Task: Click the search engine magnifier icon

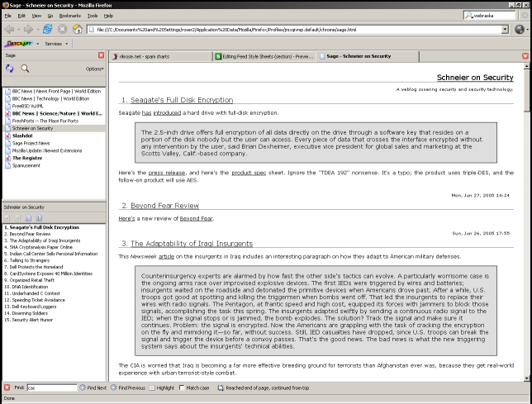Action: pyautogui.click(x=469, y=15)
